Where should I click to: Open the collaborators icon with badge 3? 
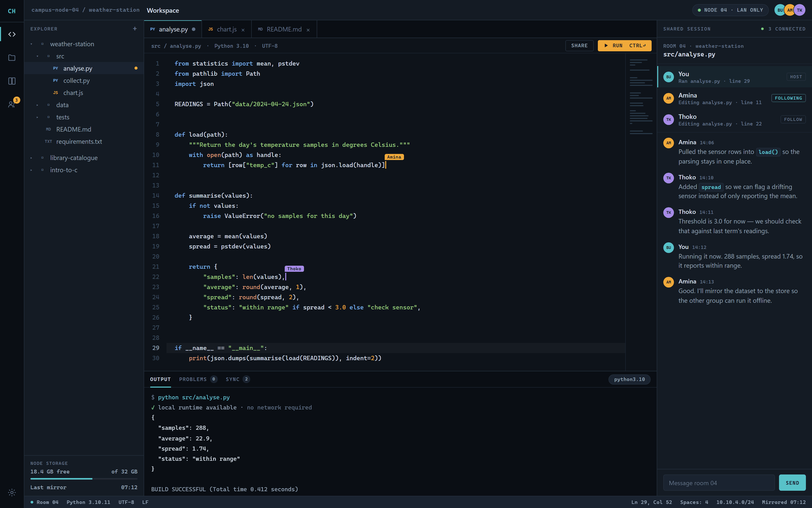[12, 104]
